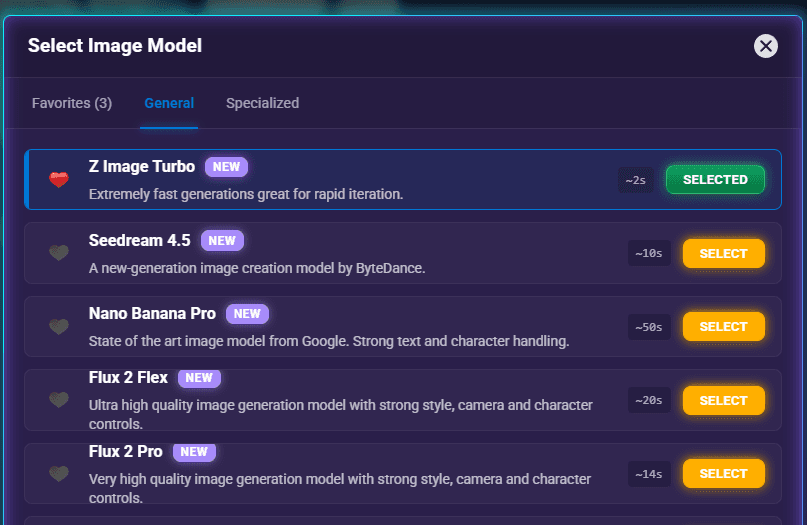Click the Seedream 4.5 title
Viewport: 807px width, 525px height.
139,240
